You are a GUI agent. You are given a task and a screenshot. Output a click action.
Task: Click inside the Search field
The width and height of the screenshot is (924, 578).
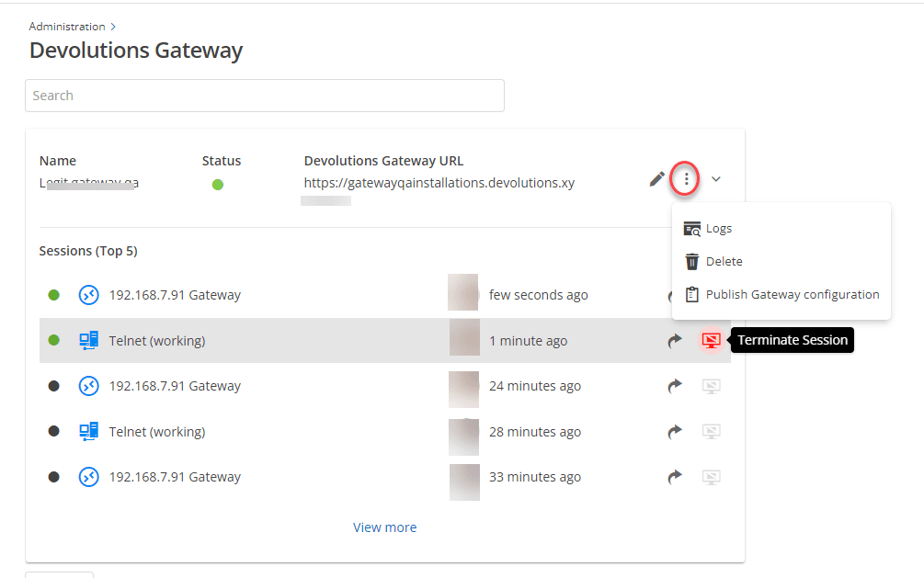click(x=265, y=96)
